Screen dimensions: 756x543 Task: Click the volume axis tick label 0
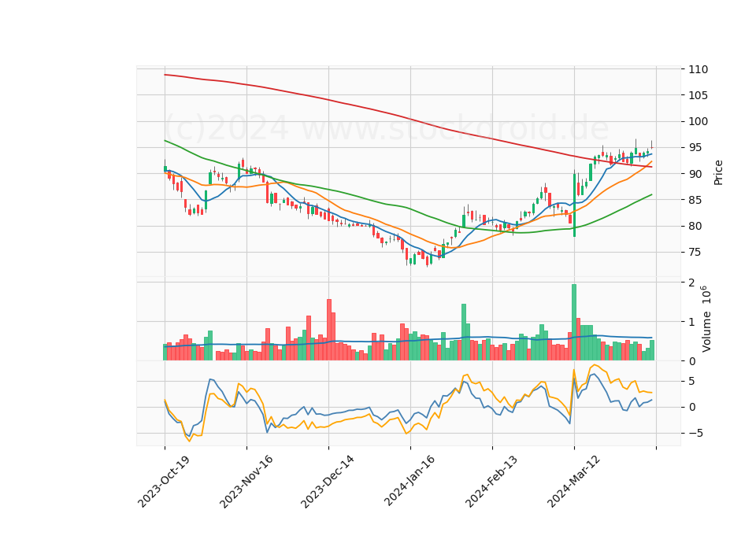tap(692, 361)
